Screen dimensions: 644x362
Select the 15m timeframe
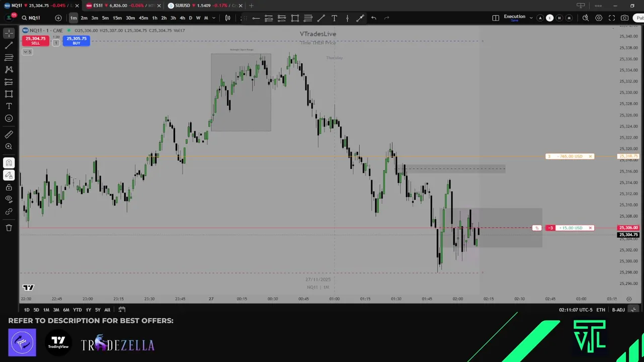click(117, 18)
